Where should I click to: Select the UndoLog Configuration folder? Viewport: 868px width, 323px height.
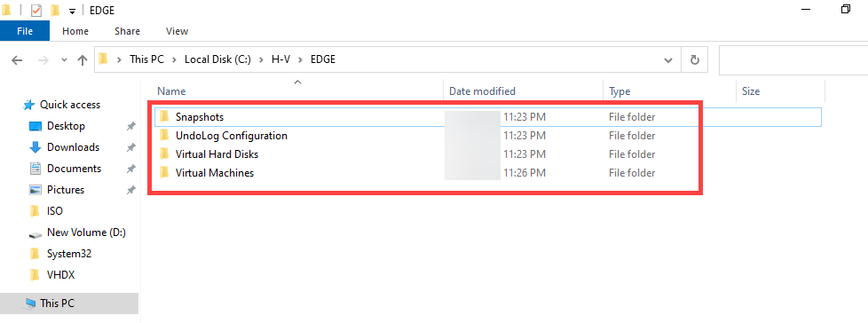[x=232, y=136]
